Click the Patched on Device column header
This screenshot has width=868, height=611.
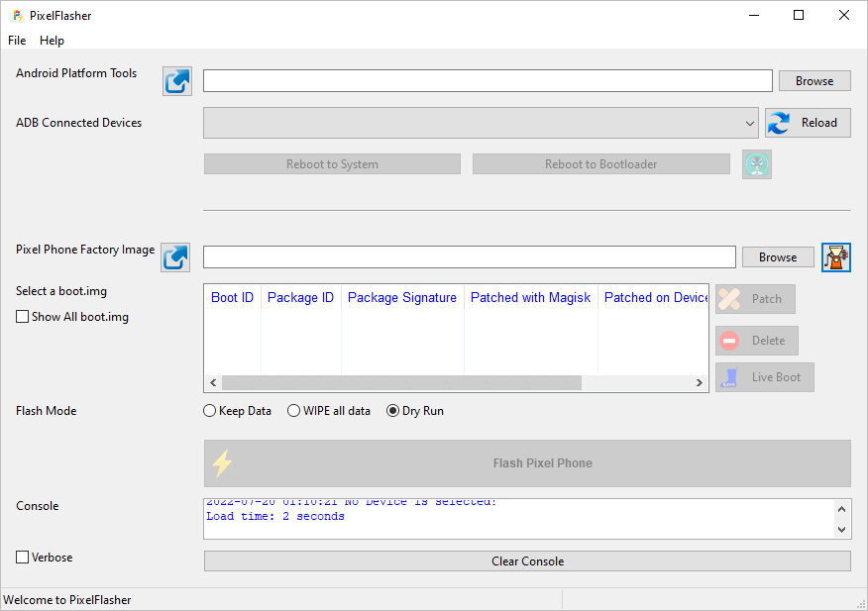pyautogui.click(x=653, y=298)
